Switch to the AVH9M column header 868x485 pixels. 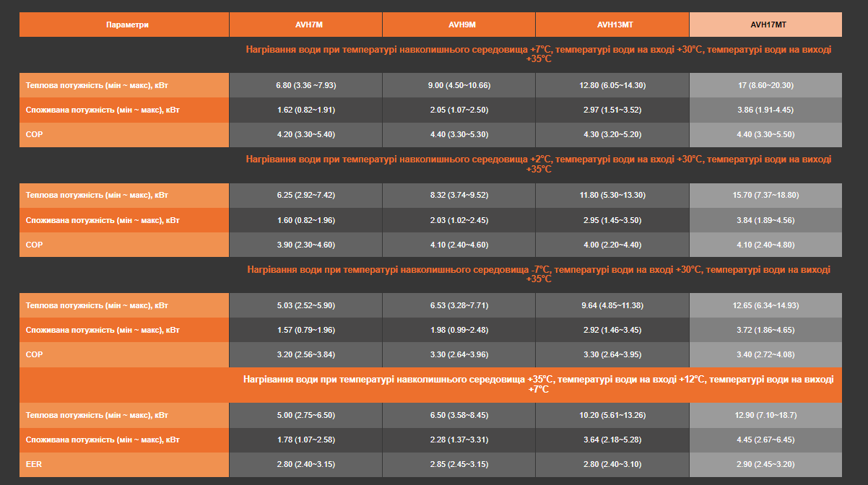click(x=459, y=25)
